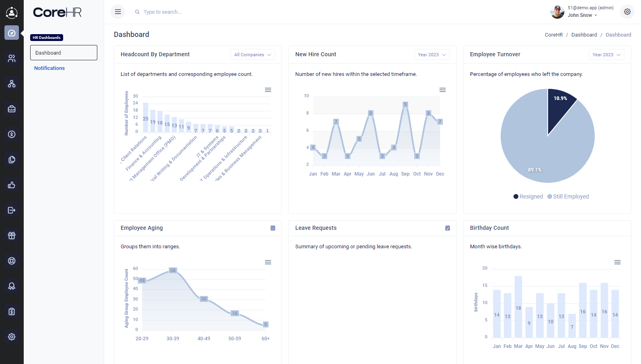
Task: Open the employees people icon in sidebar
Action: tap(12, 58)
